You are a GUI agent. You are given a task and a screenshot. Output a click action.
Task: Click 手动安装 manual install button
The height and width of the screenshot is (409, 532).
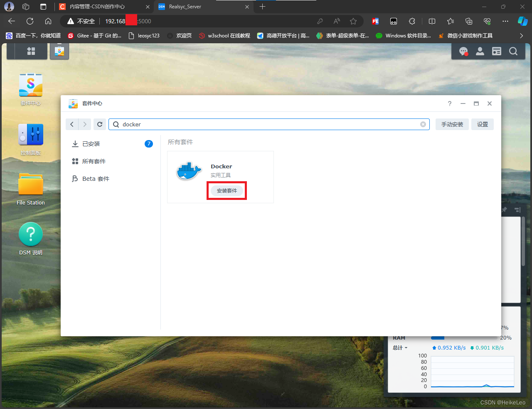[x=452, y=124]
